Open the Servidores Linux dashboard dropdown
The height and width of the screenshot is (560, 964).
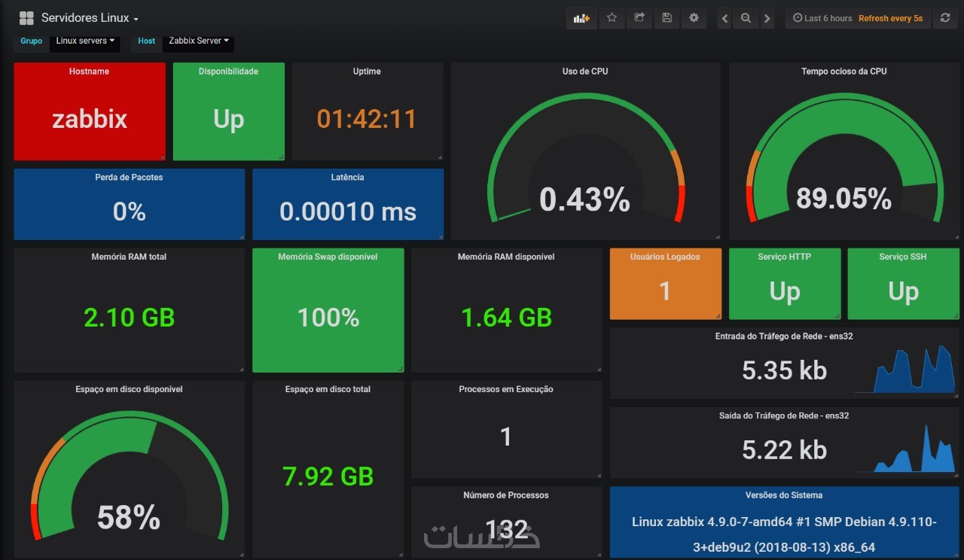tap(90, 18)
